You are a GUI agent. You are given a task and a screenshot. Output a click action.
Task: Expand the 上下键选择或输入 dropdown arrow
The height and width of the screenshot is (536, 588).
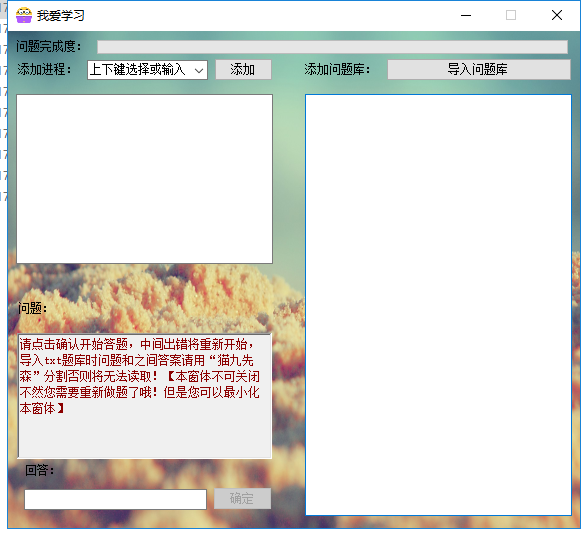pos(199,70)
